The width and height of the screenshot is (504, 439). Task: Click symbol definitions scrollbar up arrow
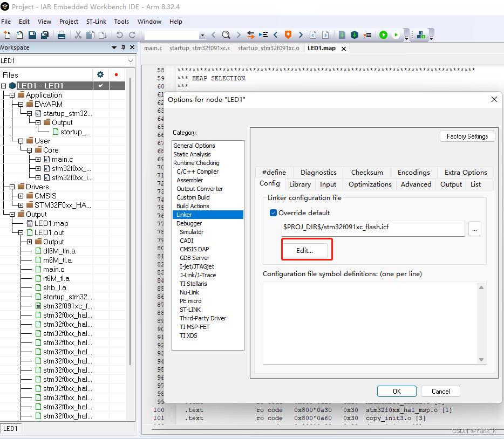[x=481, y=287]
